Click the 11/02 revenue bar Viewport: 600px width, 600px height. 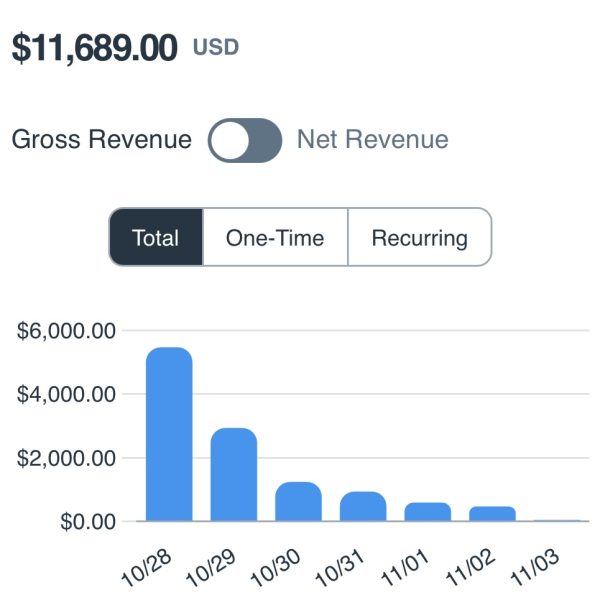[x=492, y=513]
